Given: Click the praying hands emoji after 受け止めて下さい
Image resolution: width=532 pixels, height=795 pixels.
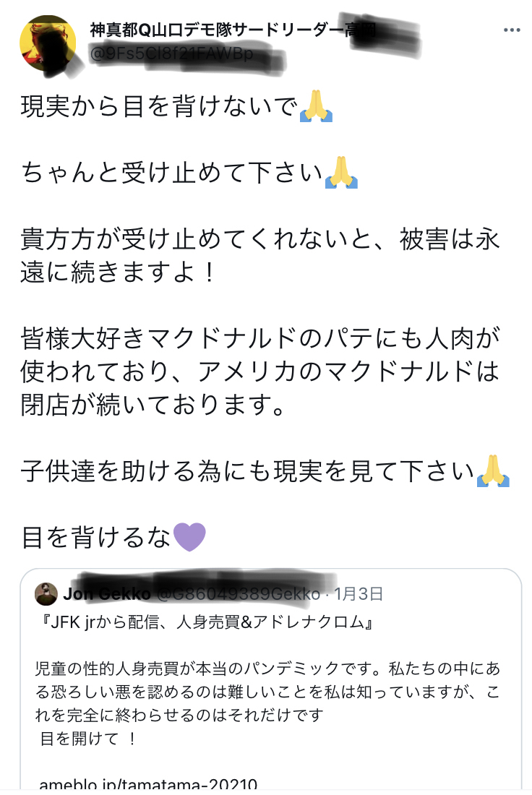Looking at the screenshot, I should [342, 173].
